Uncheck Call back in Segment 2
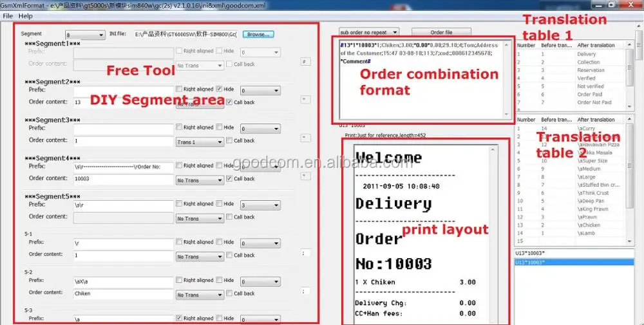 (x=229, y=102)
